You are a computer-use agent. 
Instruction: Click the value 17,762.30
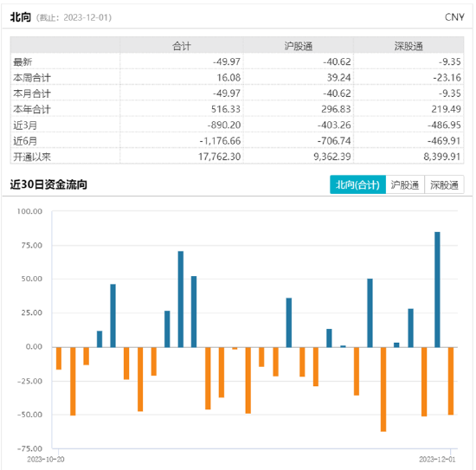(x=220, y=157)
